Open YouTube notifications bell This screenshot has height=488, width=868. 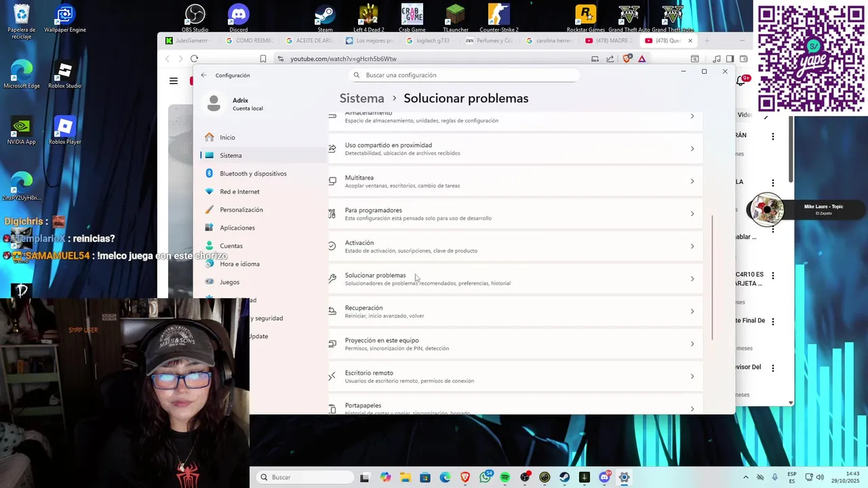[741, 81]
